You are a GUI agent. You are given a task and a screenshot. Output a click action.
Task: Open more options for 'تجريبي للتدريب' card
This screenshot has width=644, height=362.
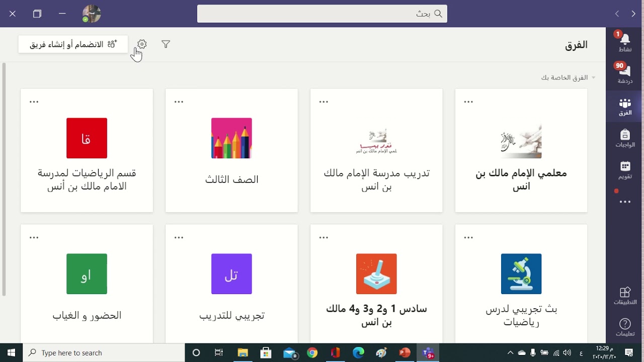click(179, 237)
